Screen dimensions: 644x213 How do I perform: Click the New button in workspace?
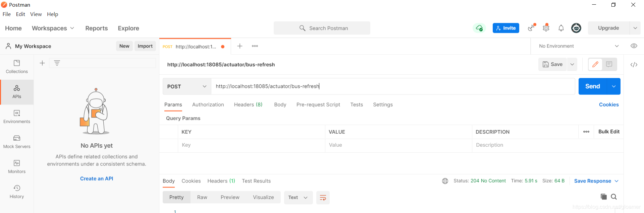124,46
